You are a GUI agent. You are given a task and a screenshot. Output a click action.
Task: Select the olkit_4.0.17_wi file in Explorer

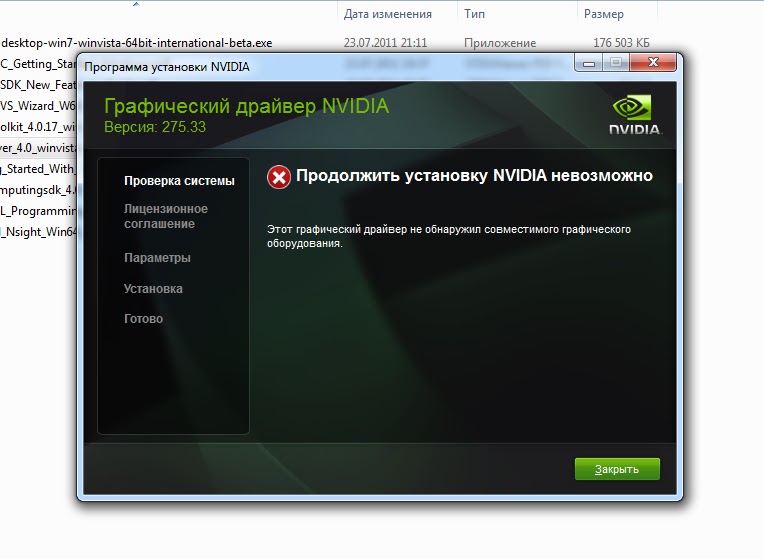tap(38, 127)
